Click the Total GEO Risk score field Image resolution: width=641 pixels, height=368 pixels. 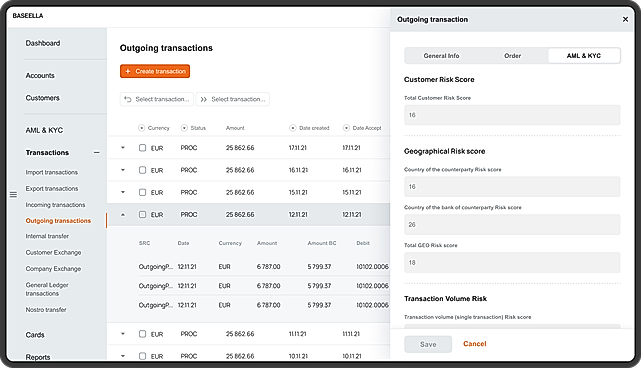pyautogui.click(x=512, y=263)
